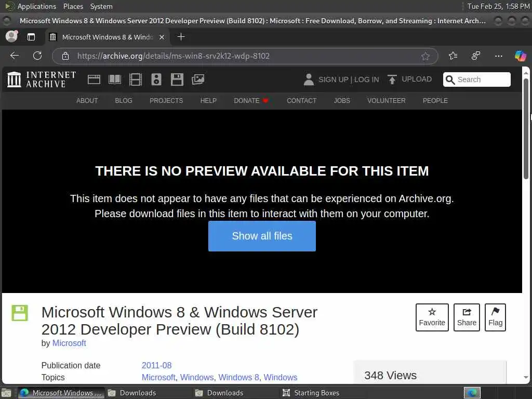Click the Microsoft author link
Image resolution: width=532 pixels, height=399 pixels.
click(x=69, y=343)
